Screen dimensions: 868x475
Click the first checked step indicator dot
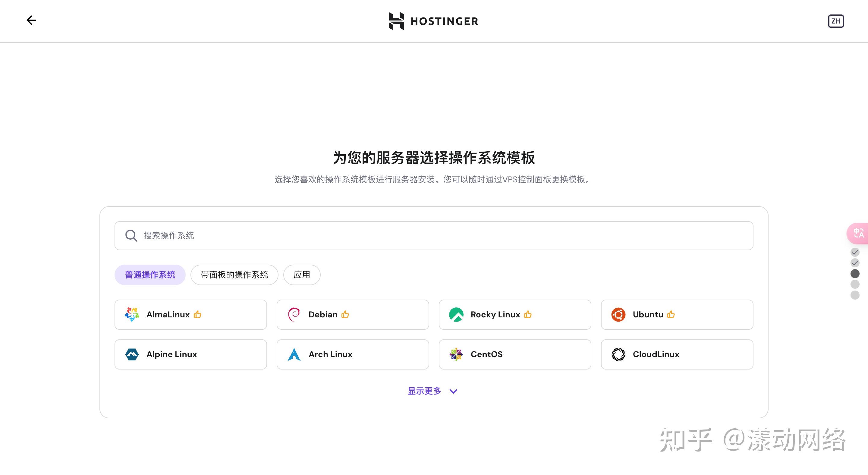point(855,252)
